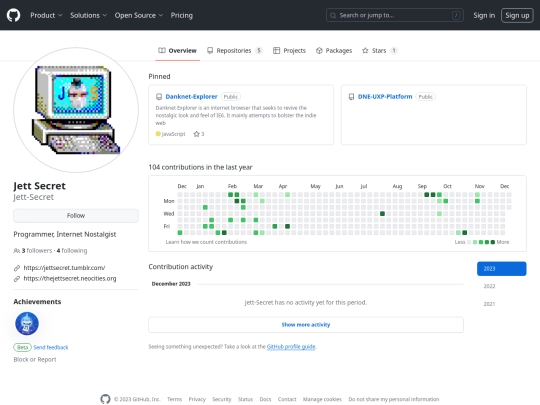Select the Overview tab
This screenshot has width=540, height=405.
coord(177,51)
